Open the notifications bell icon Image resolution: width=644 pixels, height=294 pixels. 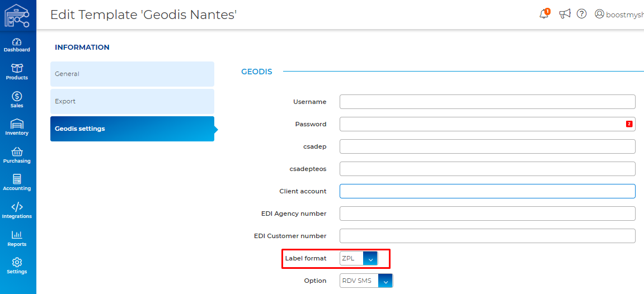point(544,14)
